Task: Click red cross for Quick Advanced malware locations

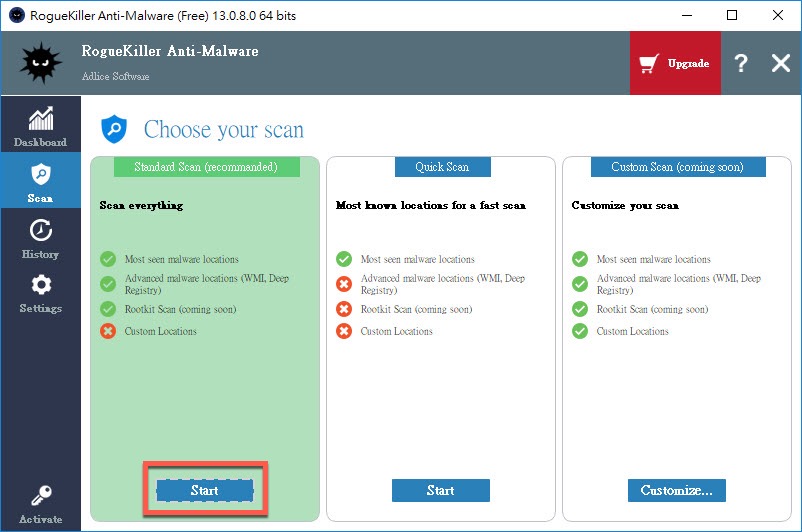Action: click(x=344, y=283)
